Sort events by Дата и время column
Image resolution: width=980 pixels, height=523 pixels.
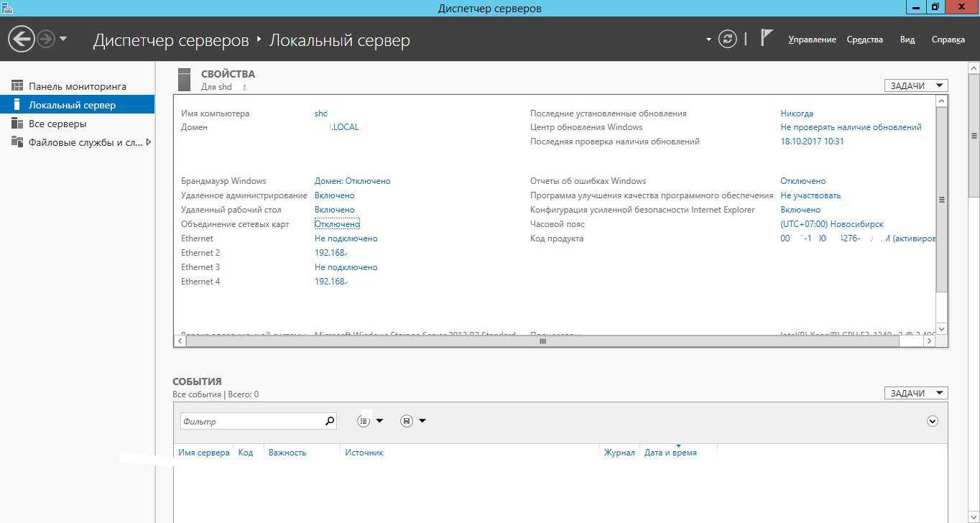click(x=670, y=453)
